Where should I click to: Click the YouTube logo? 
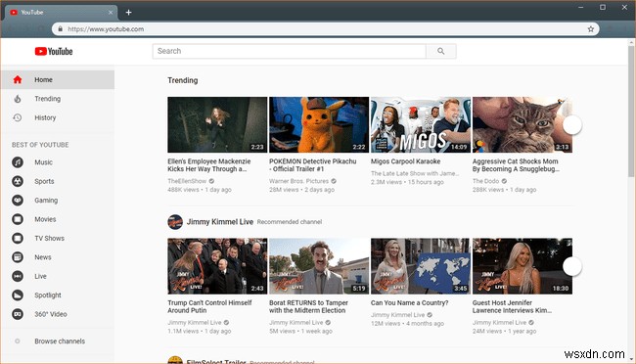(54, 51)
